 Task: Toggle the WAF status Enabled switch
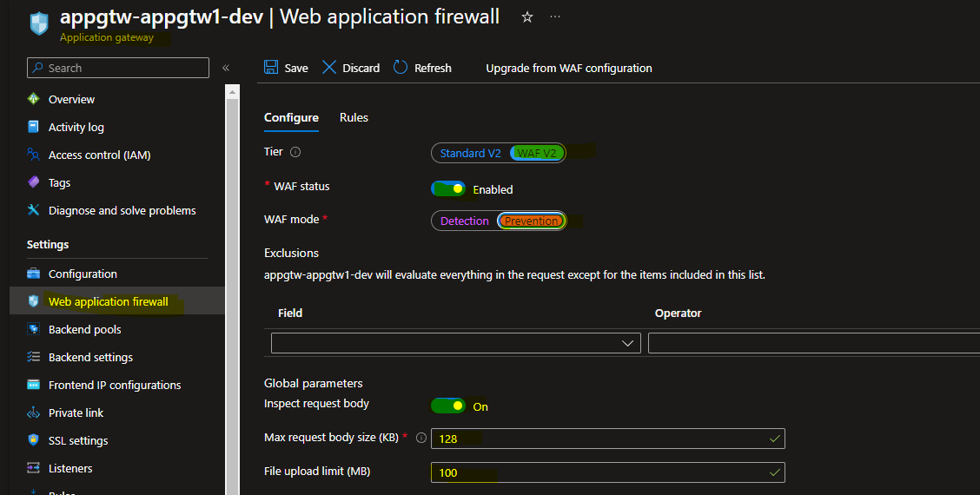pos(448,188)
